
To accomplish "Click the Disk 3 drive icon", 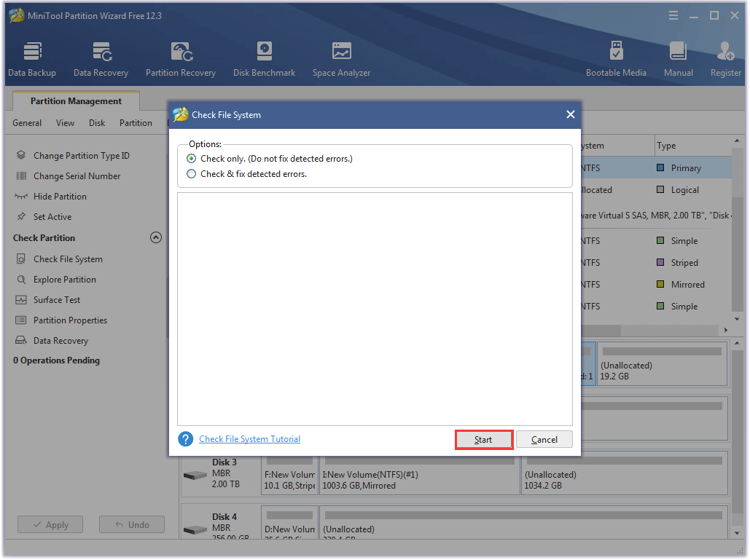I will [x=195, y=476].
